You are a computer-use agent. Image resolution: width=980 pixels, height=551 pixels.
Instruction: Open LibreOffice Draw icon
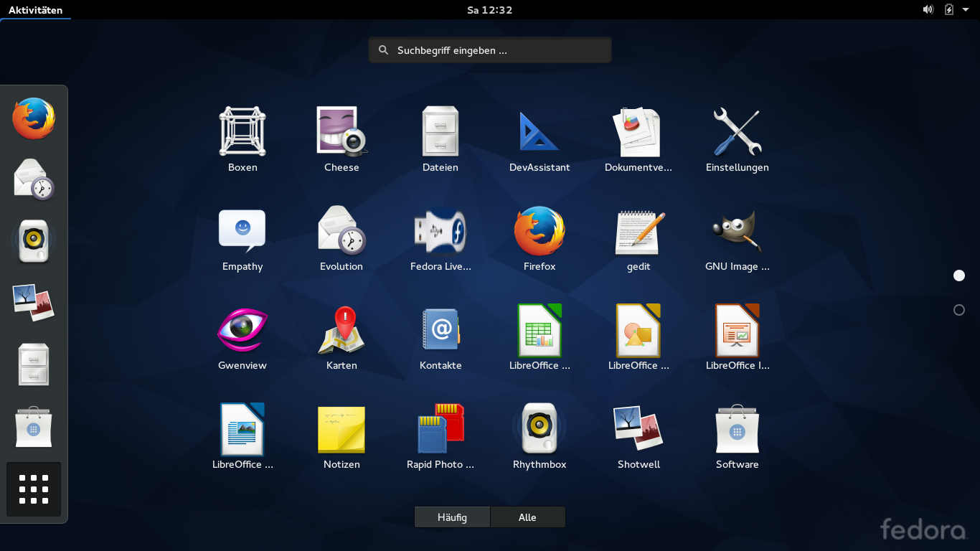tap(639, 330)
